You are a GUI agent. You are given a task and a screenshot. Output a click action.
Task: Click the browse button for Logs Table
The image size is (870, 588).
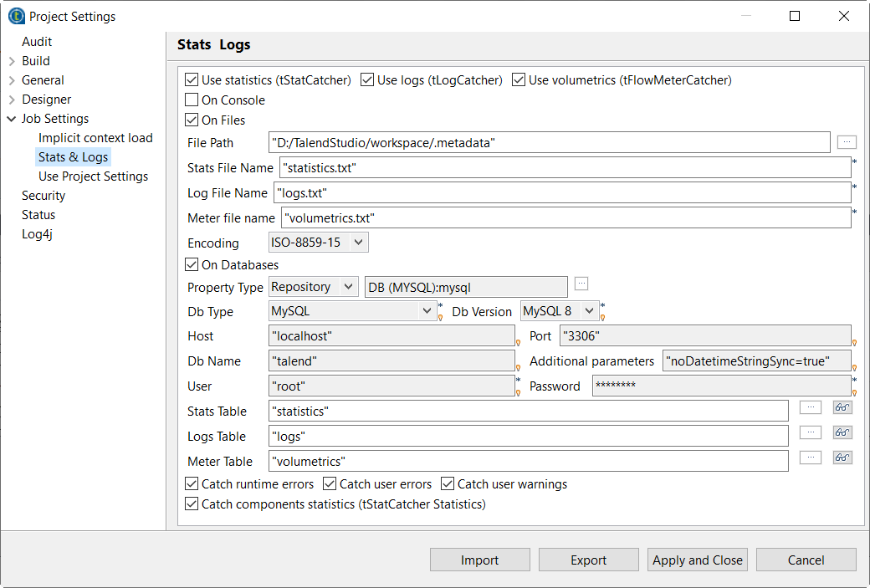pos(810,432)
